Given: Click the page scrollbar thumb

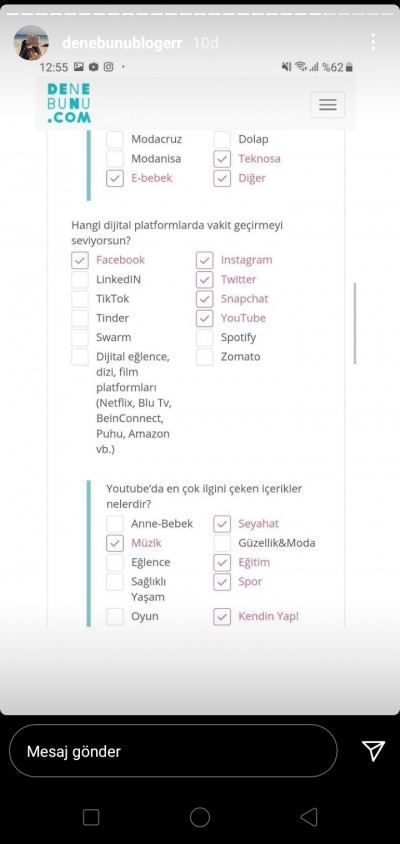Looking at the screenshot, I should (x=355, y=323).
